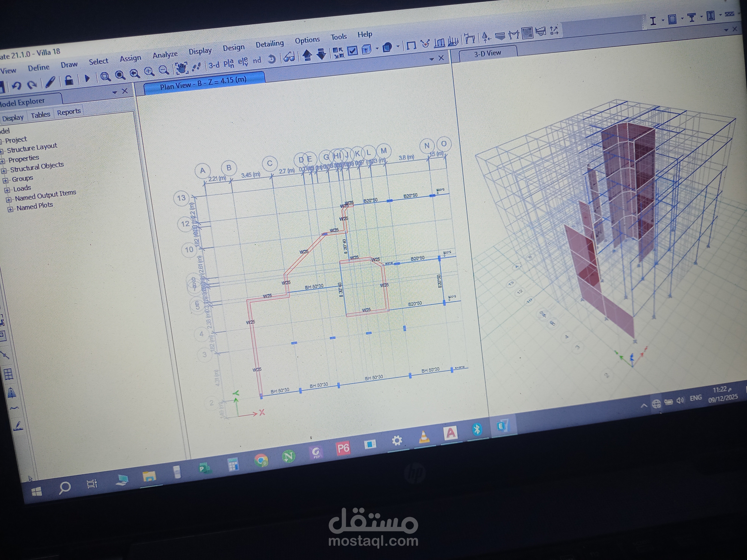Image resolution: width=747 pixels, height=560 pixels.
Task: Open Windows Start menu
Action: click(x=36, y=491)
